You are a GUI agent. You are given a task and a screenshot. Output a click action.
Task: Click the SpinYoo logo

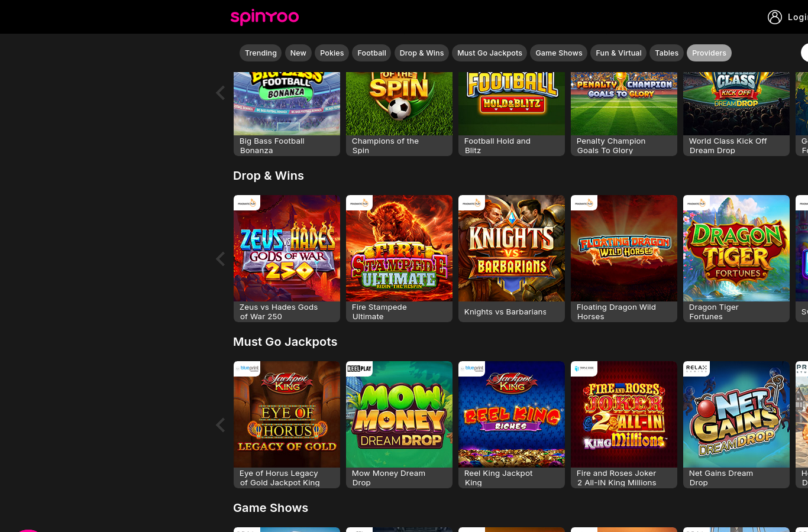point(264,17)
